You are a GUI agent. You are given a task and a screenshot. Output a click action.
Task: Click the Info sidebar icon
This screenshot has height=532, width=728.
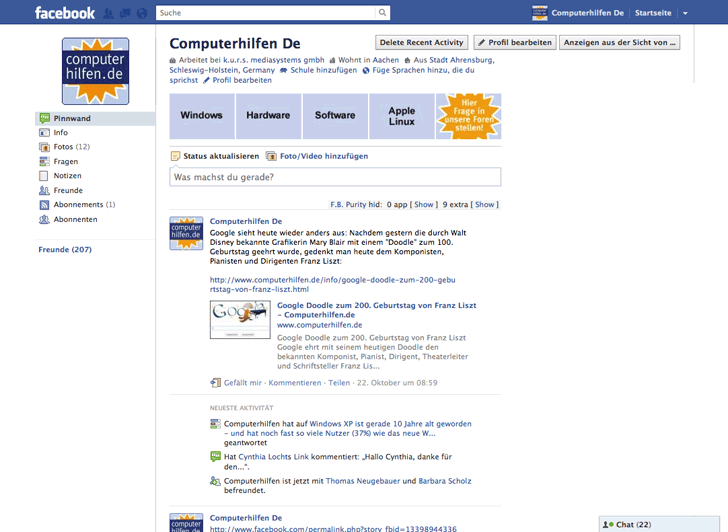44,133
